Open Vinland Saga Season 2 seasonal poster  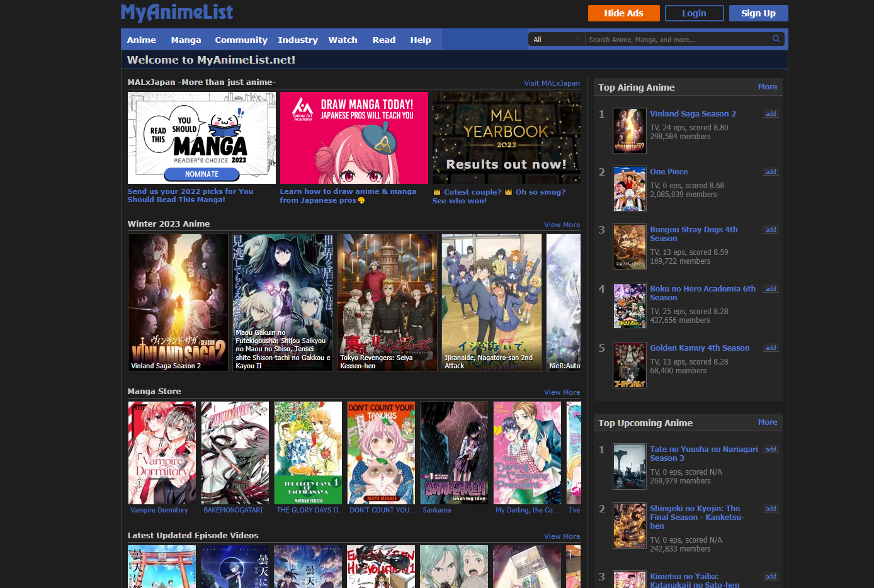[x=178, y=303]
